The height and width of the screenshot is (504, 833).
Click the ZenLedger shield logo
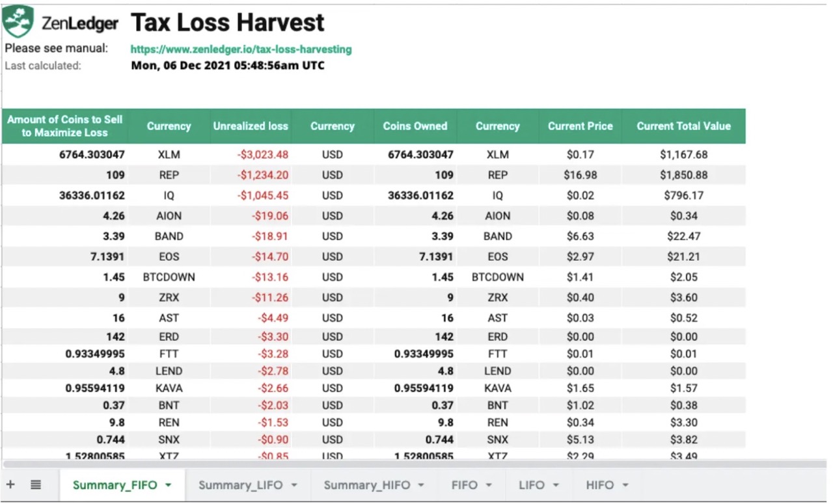coord(20,21)
